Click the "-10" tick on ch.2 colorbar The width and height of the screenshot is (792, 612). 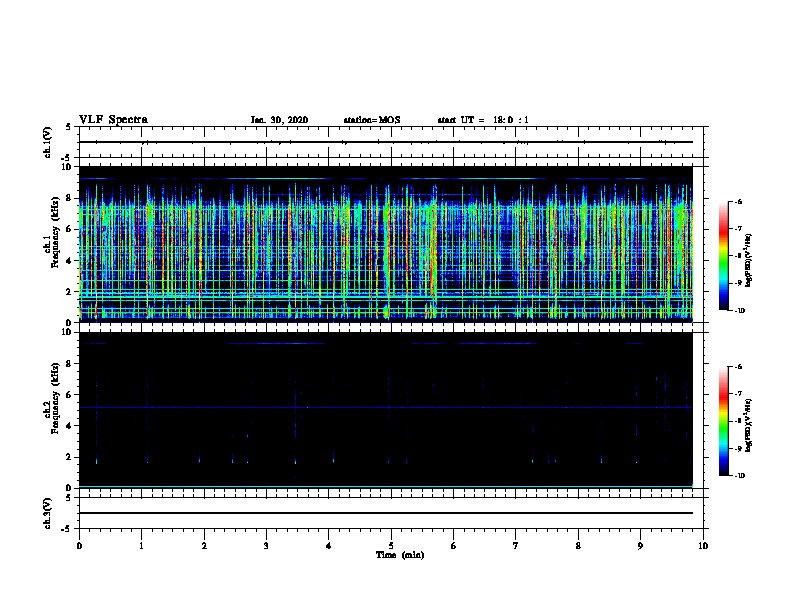pos(739,475)
